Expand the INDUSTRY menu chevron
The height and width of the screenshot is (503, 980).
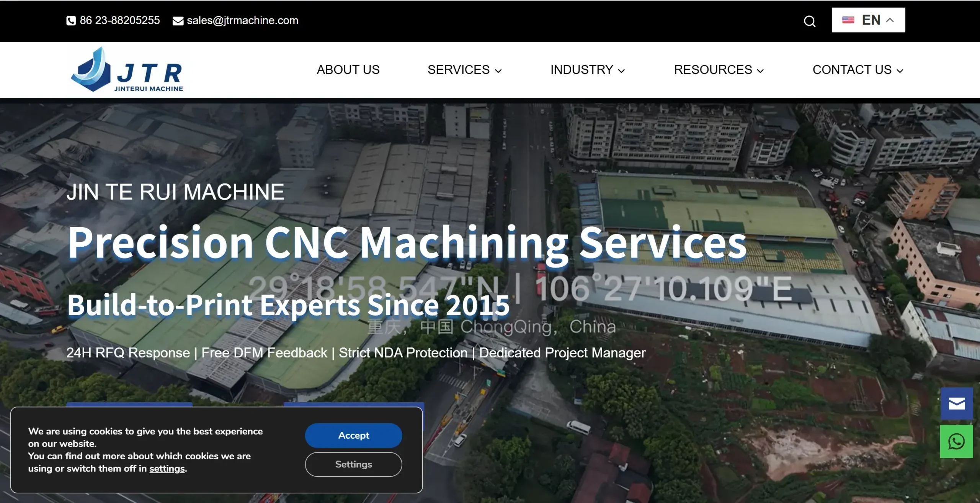621,70
